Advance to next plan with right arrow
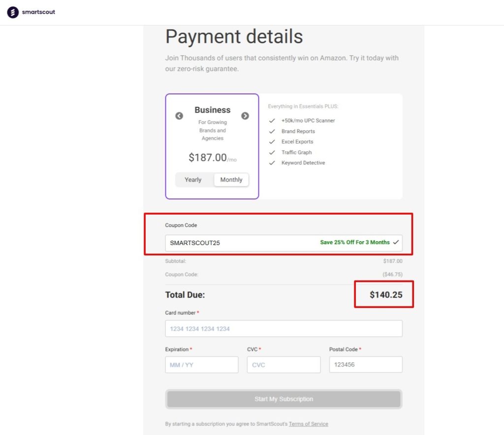This screenshot has height=435, width=504. (x=245, y=116)
